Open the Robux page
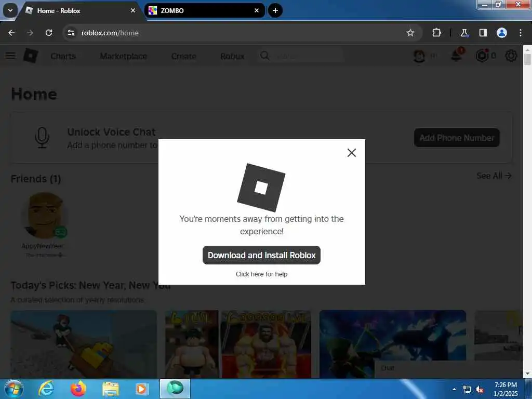Image resolution: width=532 pixels, height=399 pixels. [x=232, y=56]
